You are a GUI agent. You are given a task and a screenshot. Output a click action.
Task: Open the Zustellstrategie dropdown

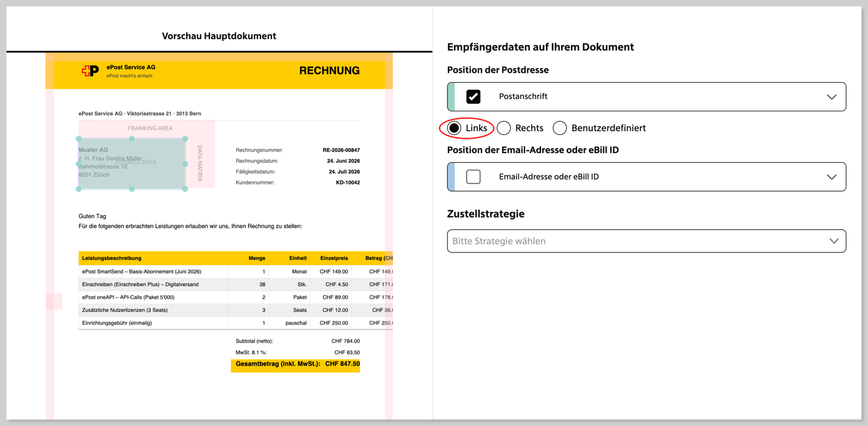click(646, 241)
